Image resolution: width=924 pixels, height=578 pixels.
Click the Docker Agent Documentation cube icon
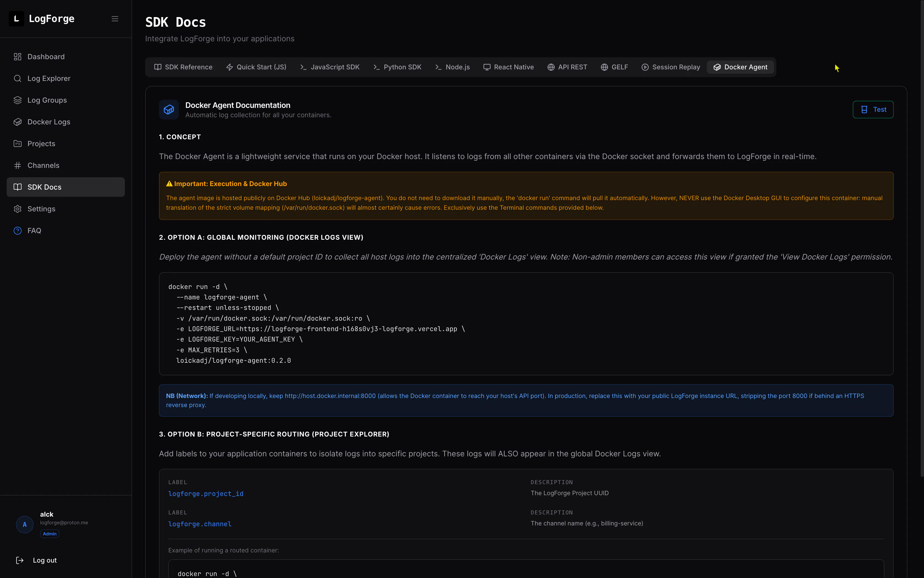coord(169,110)
